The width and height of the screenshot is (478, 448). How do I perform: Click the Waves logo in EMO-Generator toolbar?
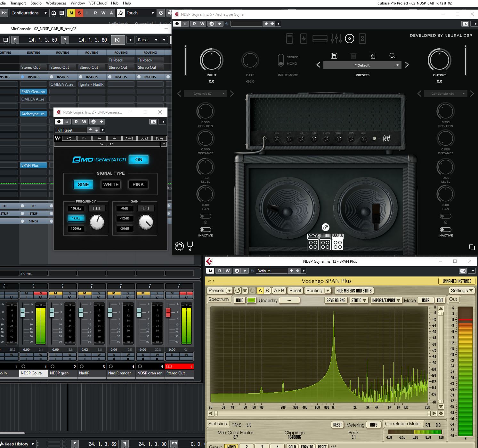(x=58, y=138)
